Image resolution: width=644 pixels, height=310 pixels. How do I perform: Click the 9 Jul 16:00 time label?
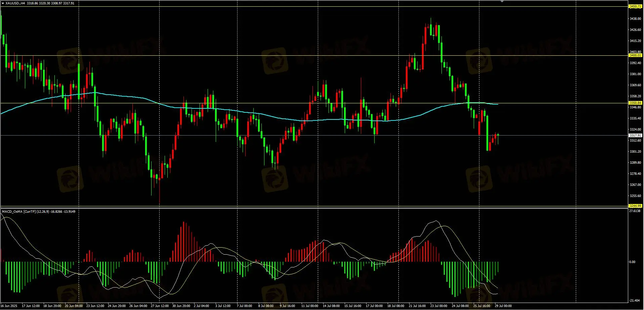coord(287,306)
